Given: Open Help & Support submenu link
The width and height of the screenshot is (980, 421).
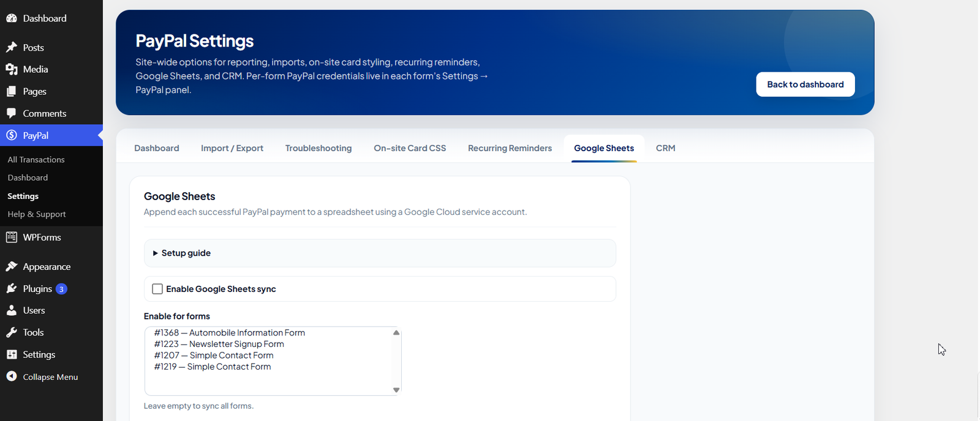Looking at the screenshot, I should 37,214.
